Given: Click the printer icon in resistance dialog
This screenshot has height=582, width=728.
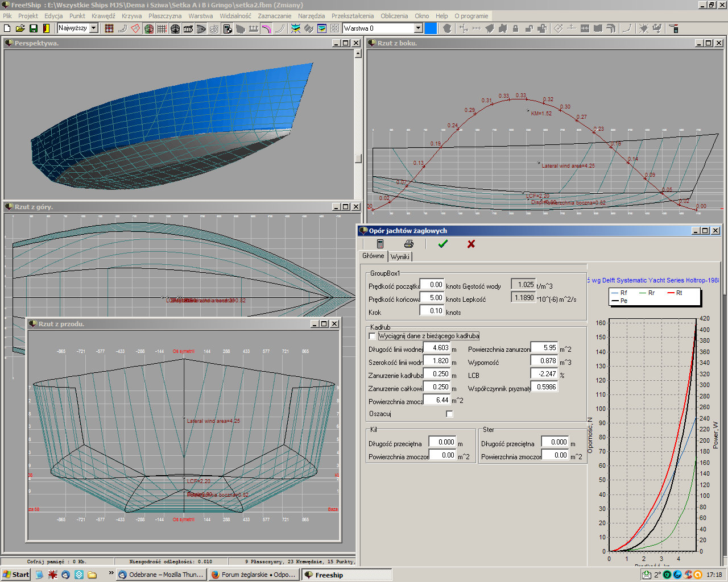Looking at the screenshot, I should 408,244.
